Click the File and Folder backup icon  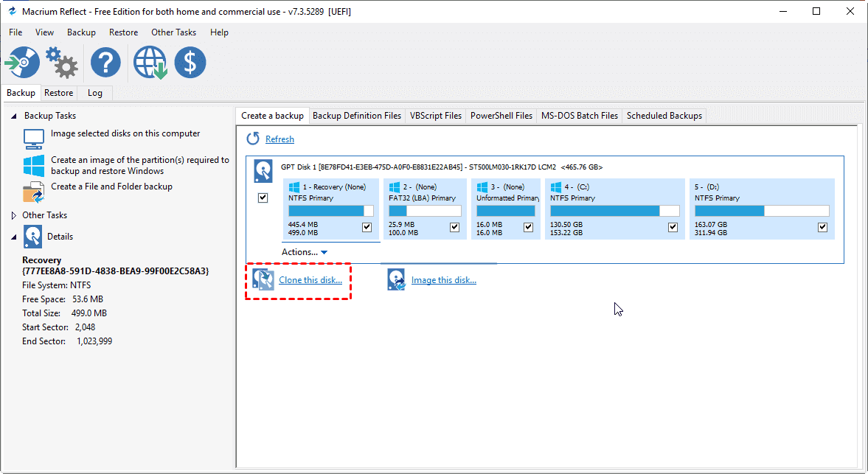(33, 192)
